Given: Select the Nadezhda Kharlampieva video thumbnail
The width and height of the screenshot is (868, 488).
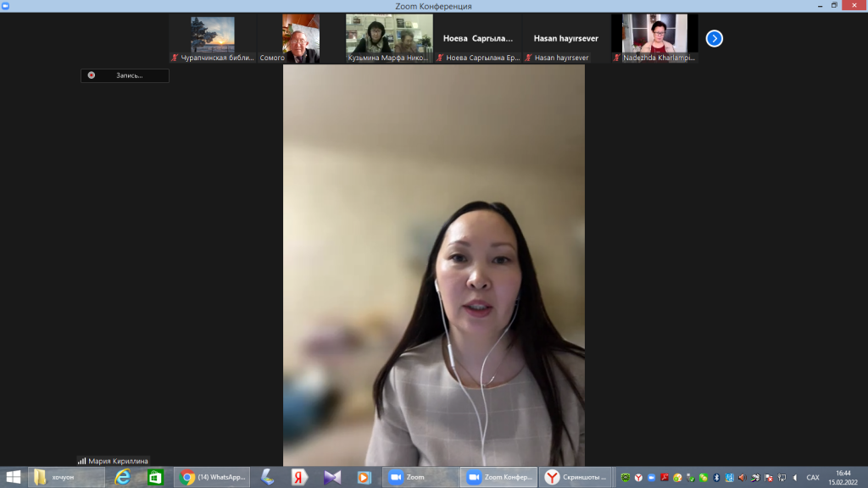Looking at the screenshot, I should click(x=654, y=38).
